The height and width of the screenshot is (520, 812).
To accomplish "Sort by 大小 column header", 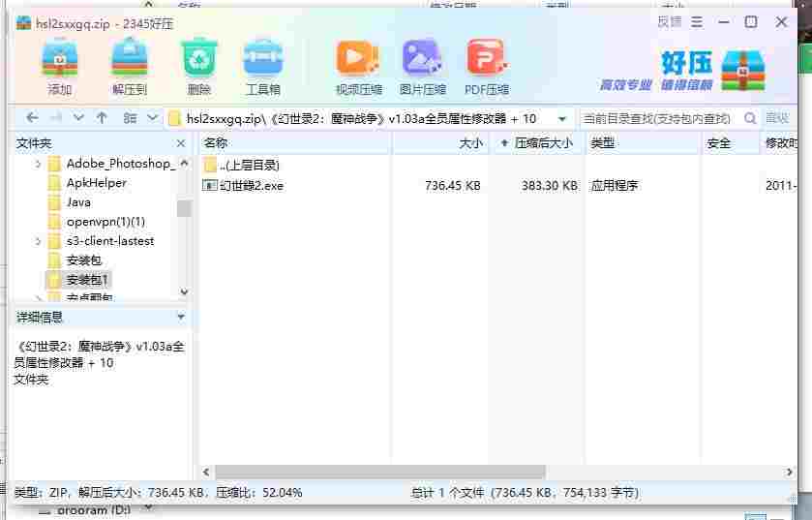I will pyautogui.click(x=440, y=143).
